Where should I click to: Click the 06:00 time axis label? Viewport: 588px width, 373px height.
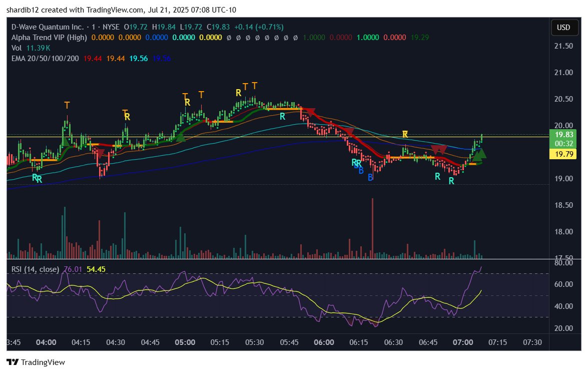coord(324,342)
